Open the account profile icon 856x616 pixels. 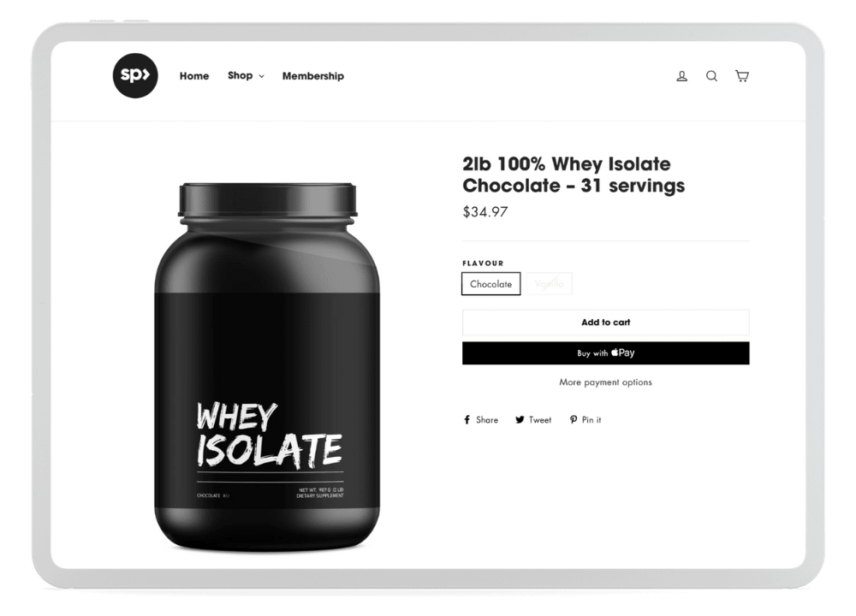(x=682, y=76)
